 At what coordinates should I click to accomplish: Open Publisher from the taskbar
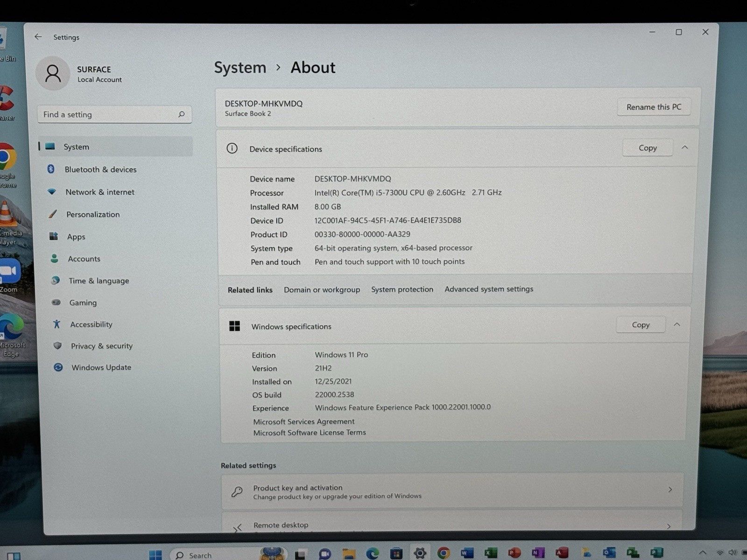pos(656,552)
